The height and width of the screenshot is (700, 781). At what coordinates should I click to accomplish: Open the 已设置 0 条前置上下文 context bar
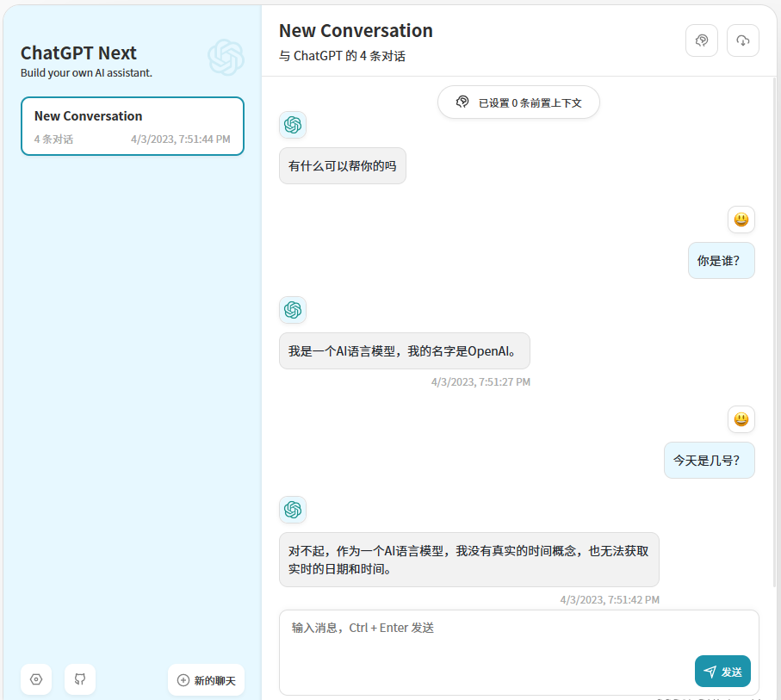518,102
